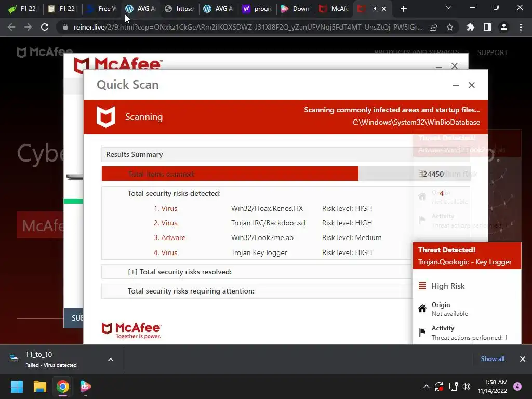
Task: Open notification center badge 4
Action: pyautogui.click(x=517, y=387)
